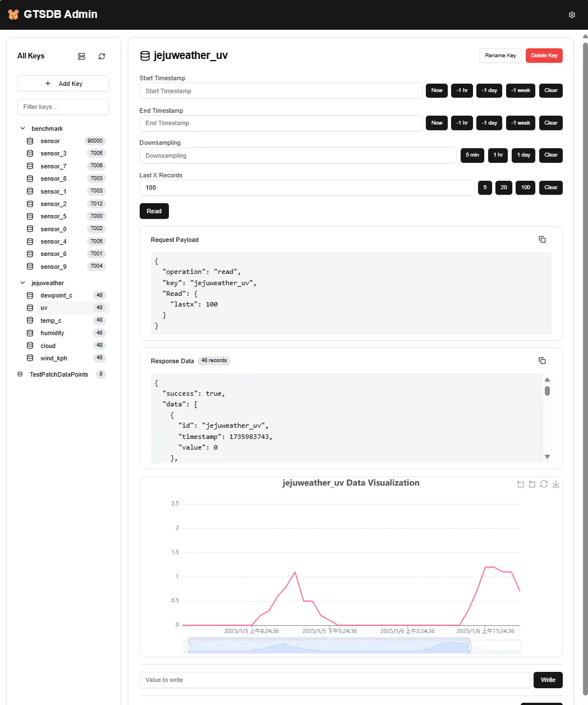
Task: Click the database icon for wind_kph
Action: 30,358
